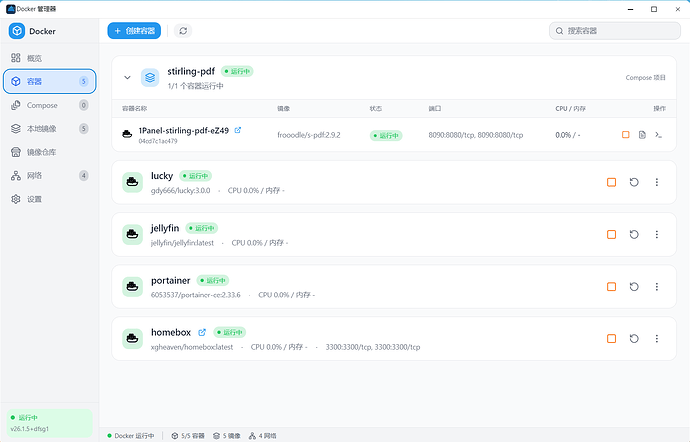Stop the lucky container
The image size is (690, 442).
[x=611, y=182]
